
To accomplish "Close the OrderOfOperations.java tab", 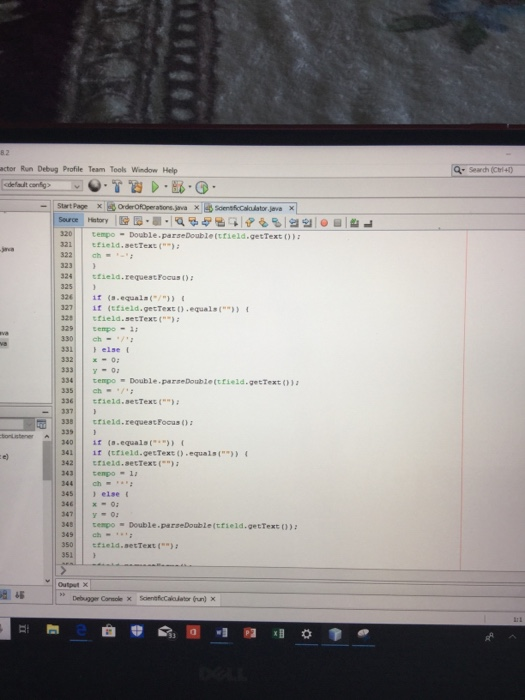I will pyautogui.click(x=196, y=208).
